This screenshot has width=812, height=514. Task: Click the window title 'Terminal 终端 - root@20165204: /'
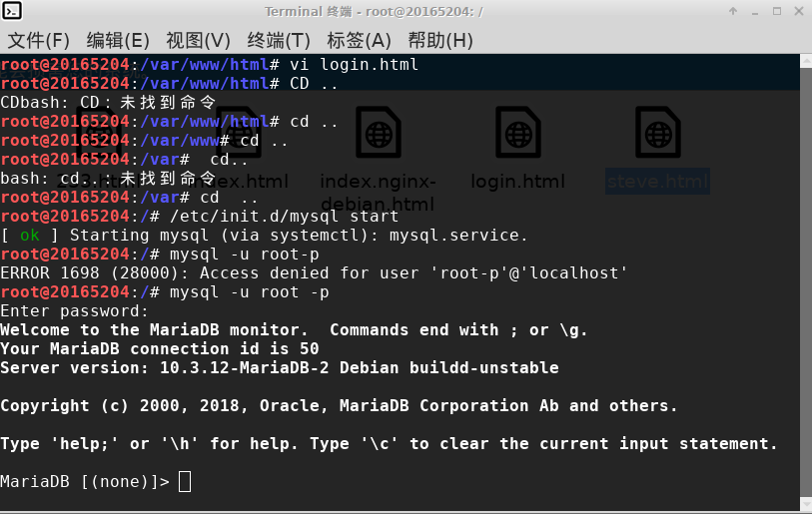click(374, 11)
